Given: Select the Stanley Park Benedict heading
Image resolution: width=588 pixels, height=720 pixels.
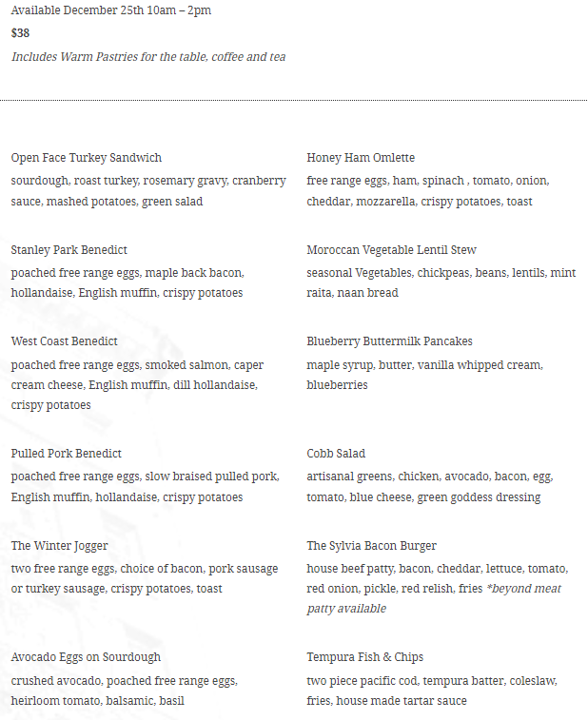Looking at the screenshot, I should tap(69, 250).
